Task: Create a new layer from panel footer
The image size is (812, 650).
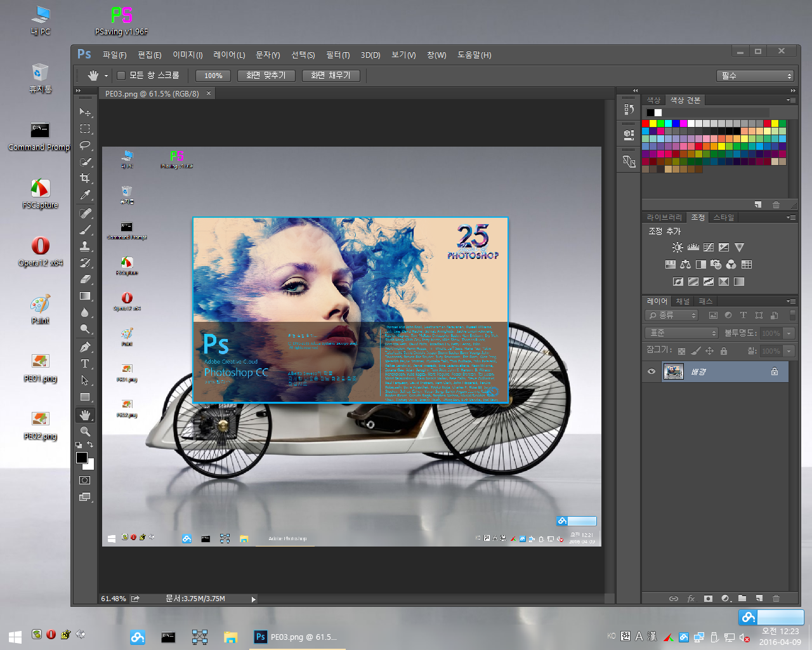Action: point(759,599)
